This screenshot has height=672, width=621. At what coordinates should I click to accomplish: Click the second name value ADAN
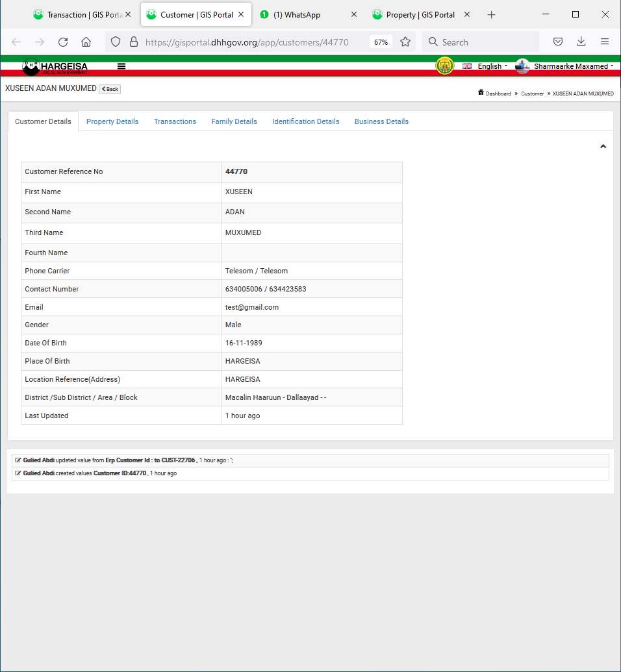pyautogui.click(x=235, y=212)
